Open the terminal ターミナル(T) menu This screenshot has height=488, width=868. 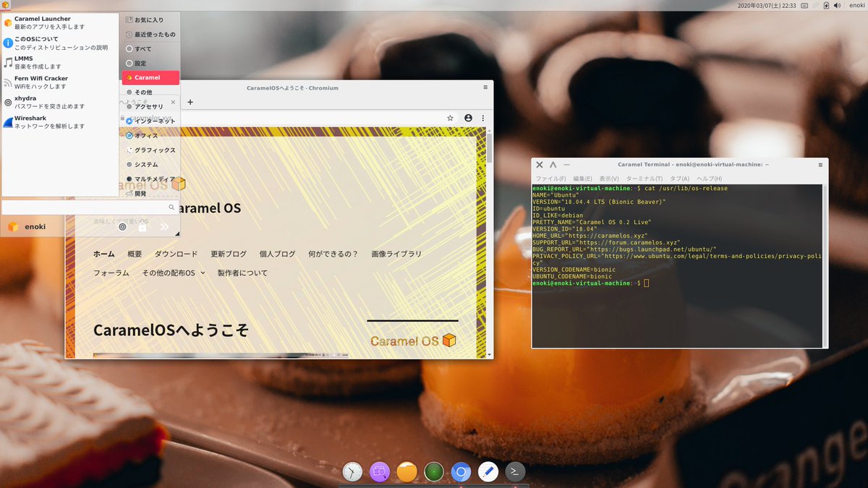(644, 179)
